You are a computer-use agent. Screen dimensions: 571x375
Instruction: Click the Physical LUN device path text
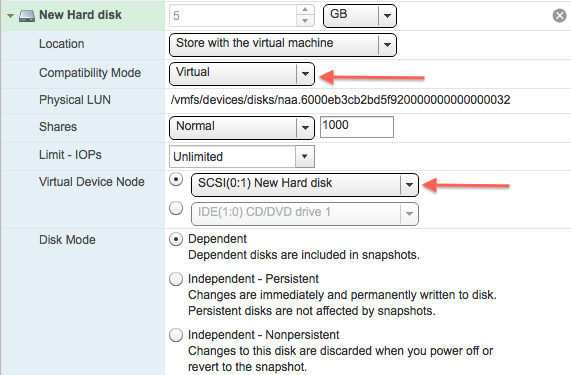click(340, 100)
